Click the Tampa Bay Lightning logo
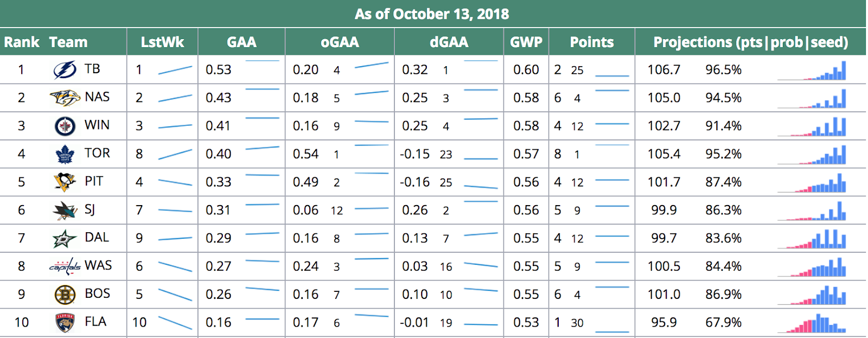Image resolution: width=868 pixels, height=338 pixels. [x=65, y=70]
